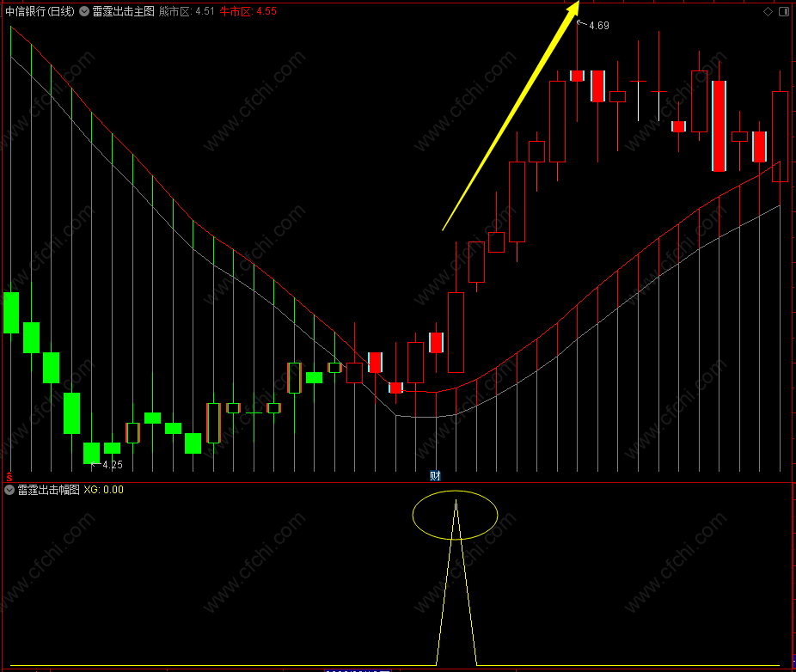Click the XG signal spike peak in sub-chart

pyautogui.click(x=456, y=502)
